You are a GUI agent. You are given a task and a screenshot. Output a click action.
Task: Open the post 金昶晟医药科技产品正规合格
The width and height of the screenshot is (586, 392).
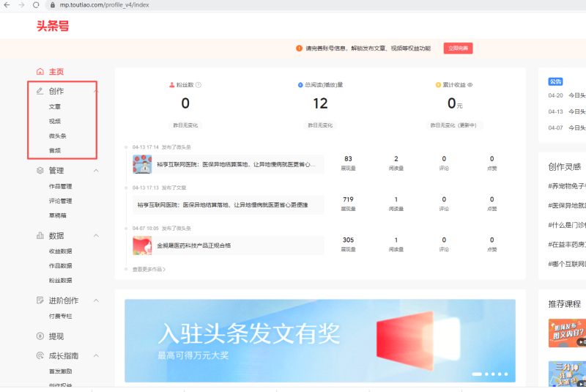[x=194, y=245]
